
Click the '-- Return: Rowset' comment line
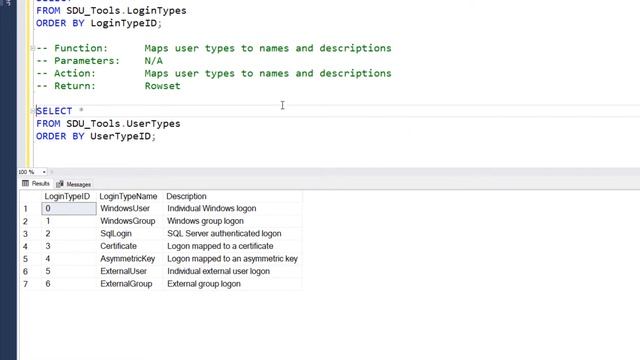[108, 86]
